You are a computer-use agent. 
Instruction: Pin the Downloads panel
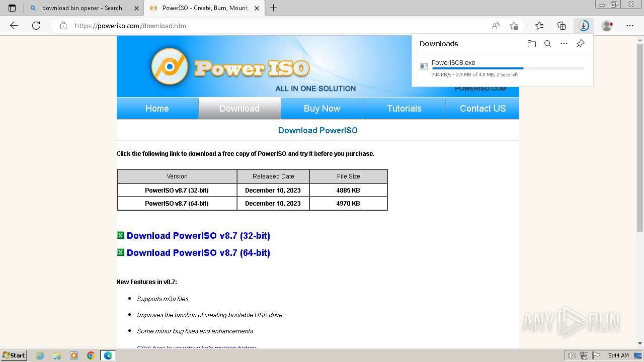(x=580, y=44)
